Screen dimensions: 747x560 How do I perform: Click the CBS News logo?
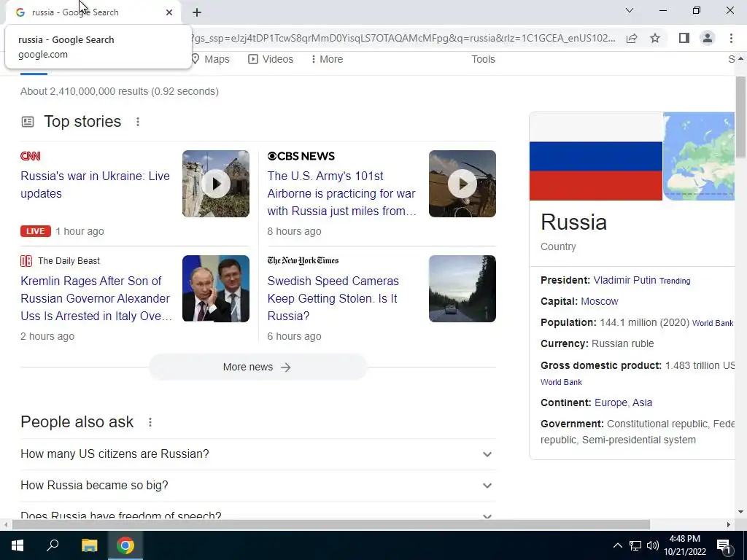[x=301, y=156]
